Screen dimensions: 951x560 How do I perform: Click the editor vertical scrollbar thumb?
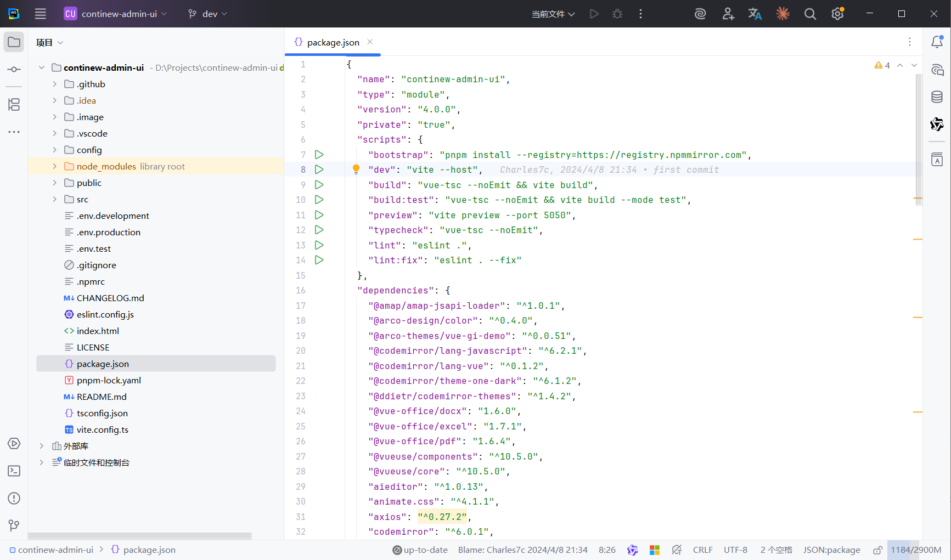919,139
